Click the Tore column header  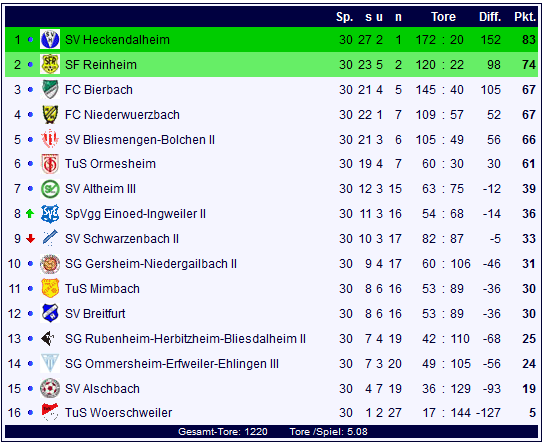[443, 17]
